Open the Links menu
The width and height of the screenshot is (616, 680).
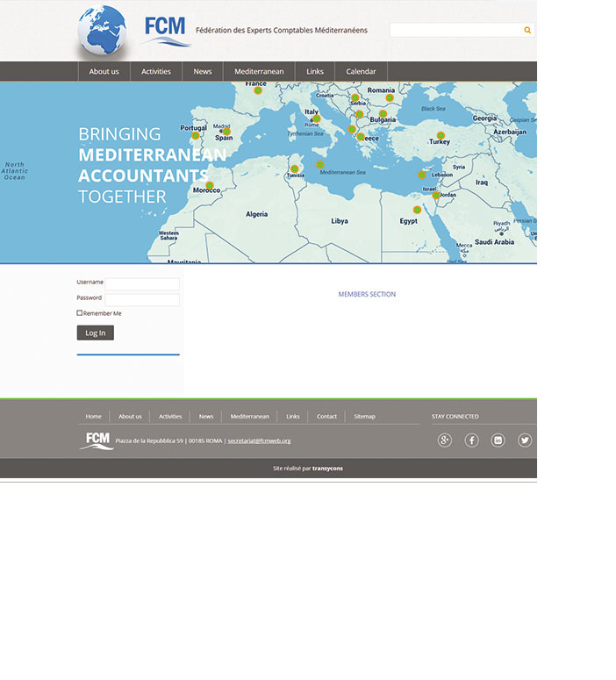pyautogui.click(x=315, y=72)
